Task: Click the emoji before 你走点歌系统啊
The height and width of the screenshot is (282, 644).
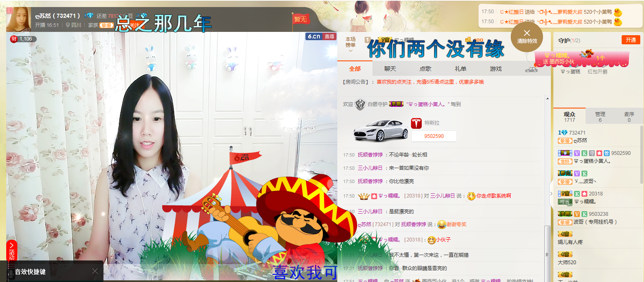Action: point(471,196)
